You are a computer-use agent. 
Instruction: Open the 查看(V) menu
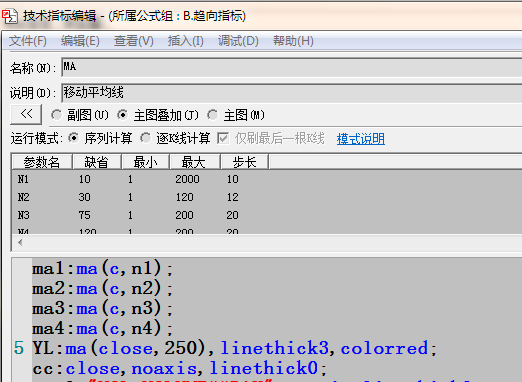tap(133, 41)
